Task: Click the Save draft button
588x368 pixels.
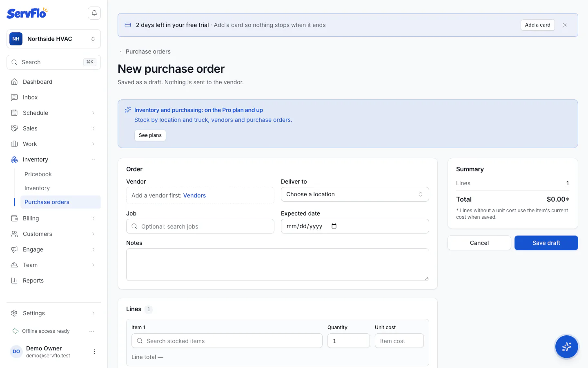Action: [546, 243]
